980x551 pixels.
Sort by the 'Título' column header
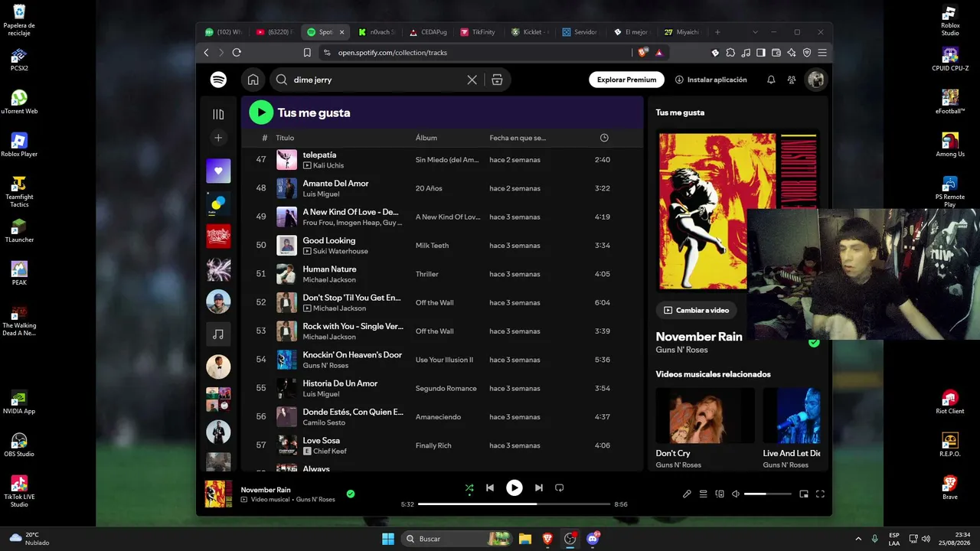pyautogui.click(x=285, y=138)
